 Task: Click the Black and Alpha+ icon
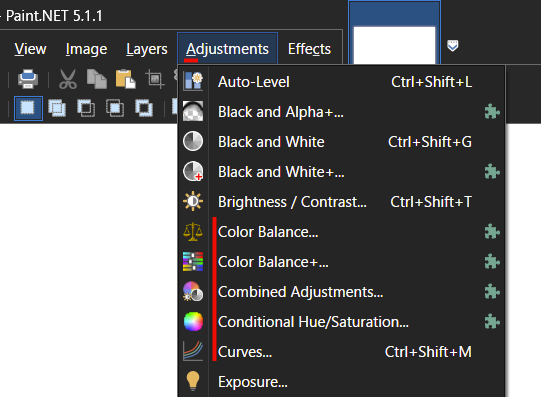[x=193, y=111]
